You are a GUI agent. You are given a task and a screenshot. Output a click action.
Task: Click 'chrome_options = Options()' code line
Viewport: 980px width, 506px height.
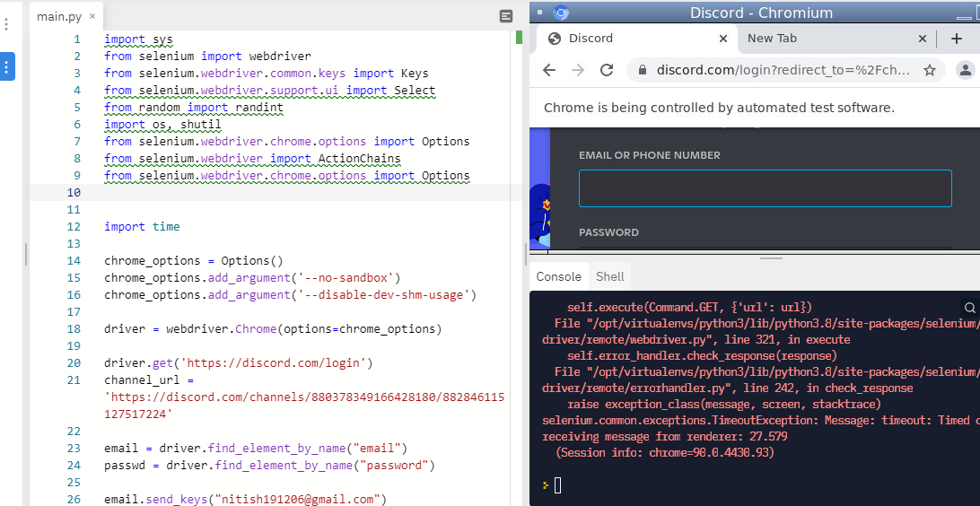point(194,260)
